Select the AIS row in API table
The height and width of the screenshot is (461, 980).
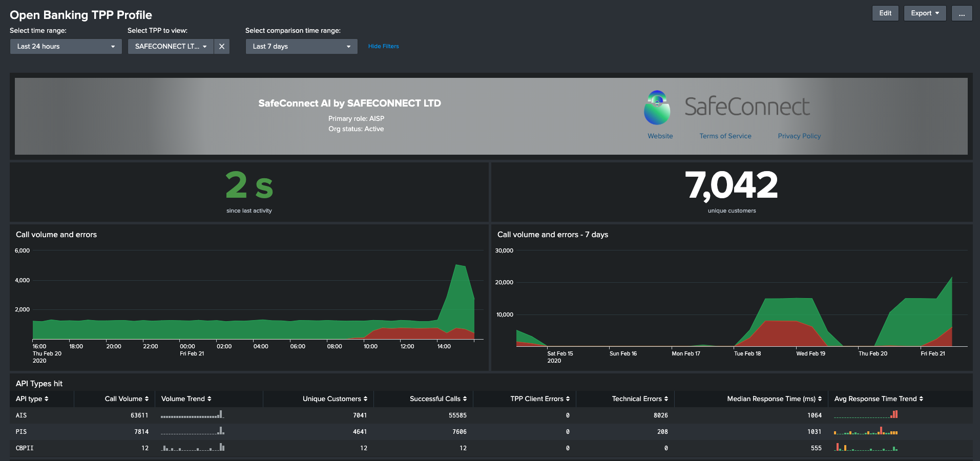(21, 415)
